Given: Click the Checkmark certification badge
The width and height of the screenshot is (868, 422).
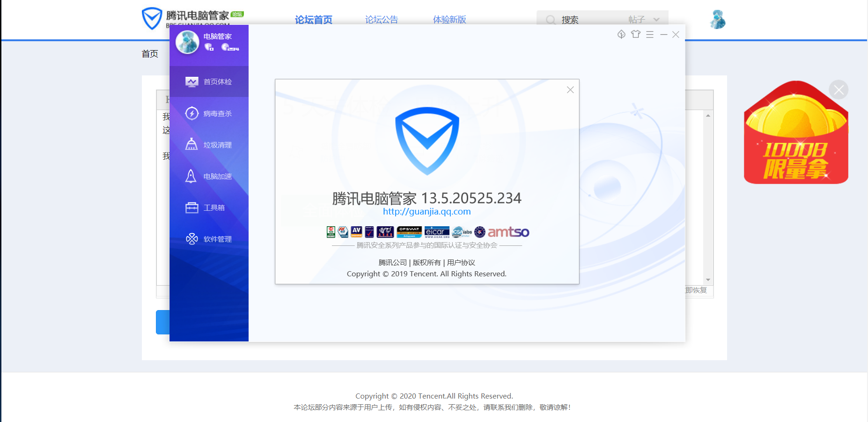Looking at the screenshot, I should [369, 232].
